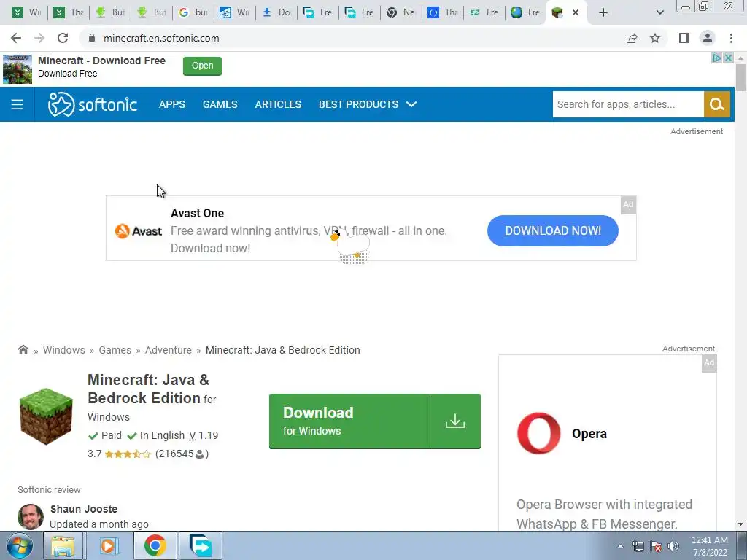Expand the BEST PRODUCTS dropdown
Image resolution: width=747 pixels, height=560 pixels.
click(368, 104)
